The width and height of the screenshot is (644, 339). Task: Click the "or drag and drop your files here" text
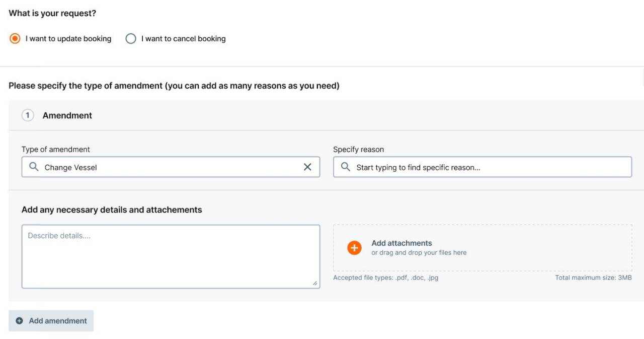pos(419,253)
